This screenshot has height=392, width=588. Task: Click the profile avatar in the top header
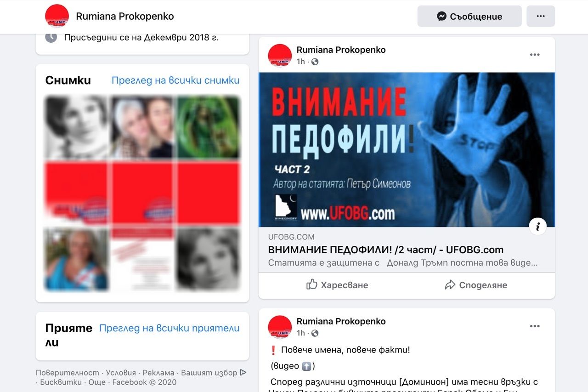pyautogui.click(x=57, y=16)
